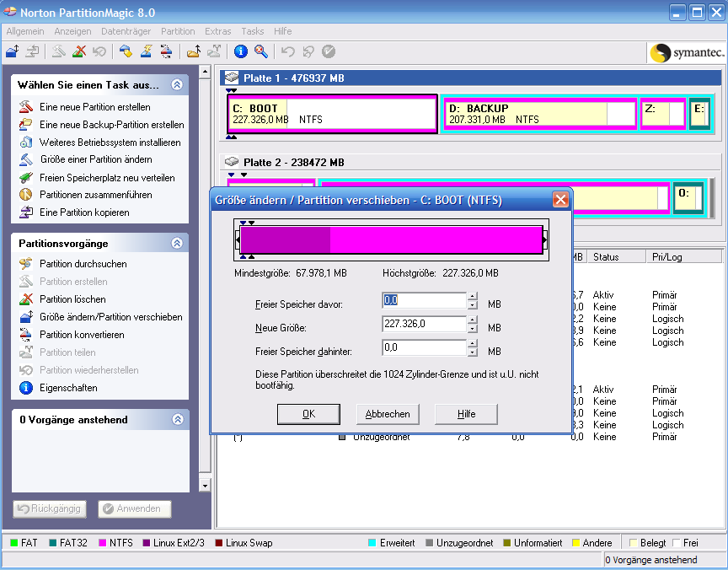Screen dimensions: 728x570
Task: Select the O: partition on Platte 2
Action: click(x=688, y=198)
